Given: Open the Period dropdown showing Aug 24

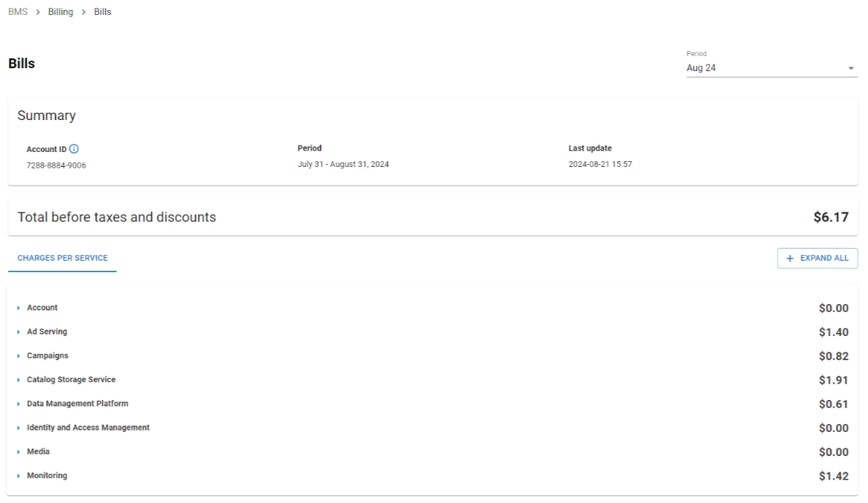Looking at the screenshot, I should (771, 68).
